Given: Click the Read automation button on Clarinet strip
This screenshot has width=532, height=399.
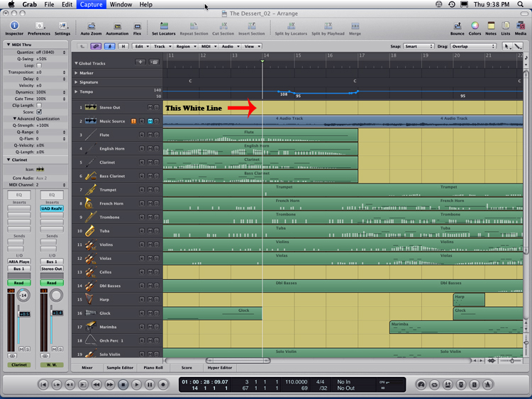Looking at the screenshot, I should (x=19, y=283).
